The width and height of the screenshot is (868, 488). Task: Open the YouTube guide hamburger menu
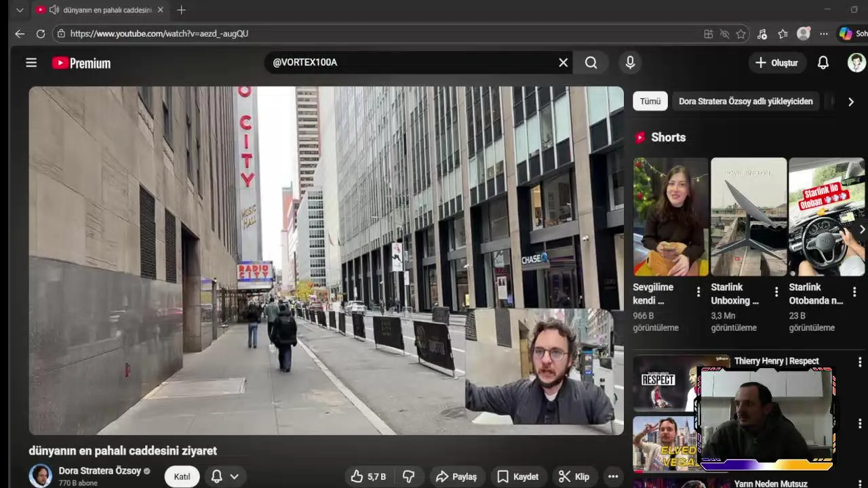31,62
